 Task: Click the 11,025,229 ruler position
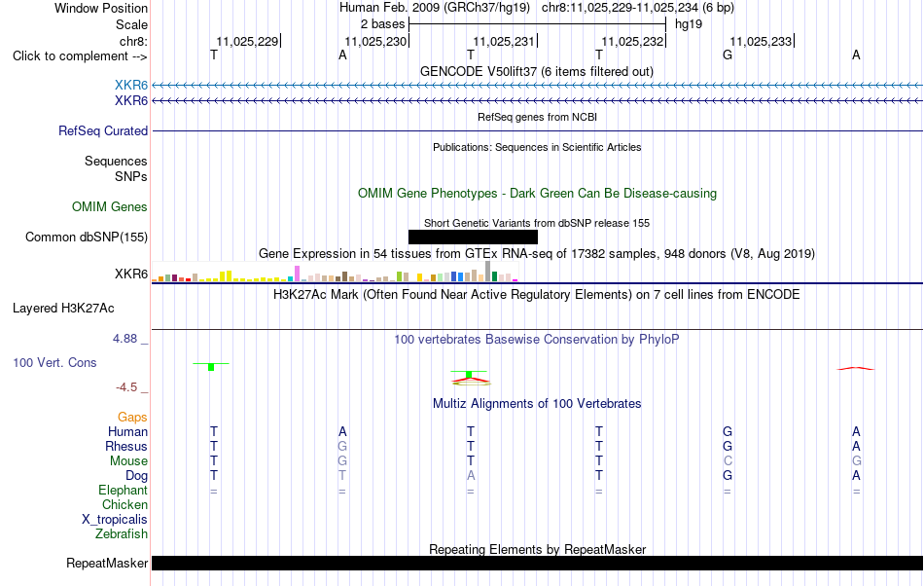247,41
